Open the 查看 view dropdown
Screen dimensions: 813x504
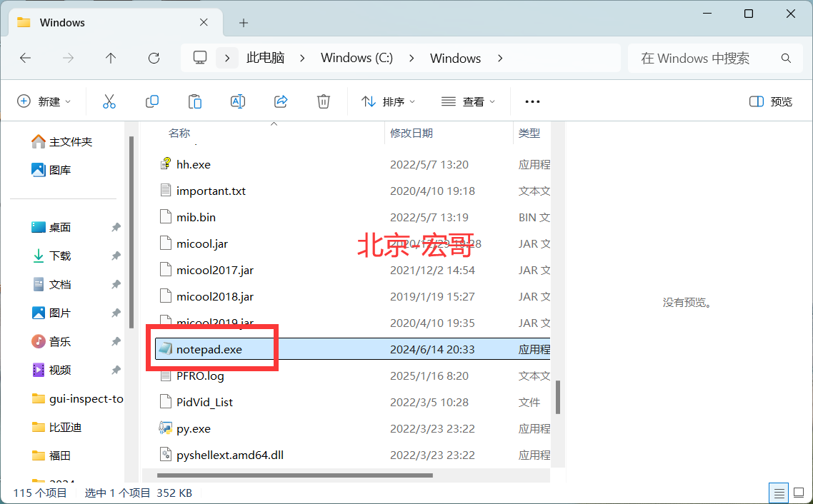click(468, 101)
